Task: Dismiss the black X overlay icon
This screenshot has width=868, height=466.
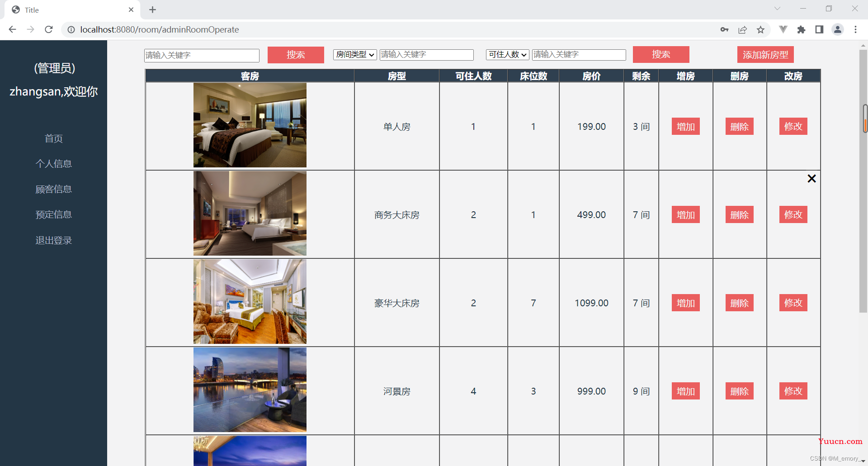Action: (811, 179)
